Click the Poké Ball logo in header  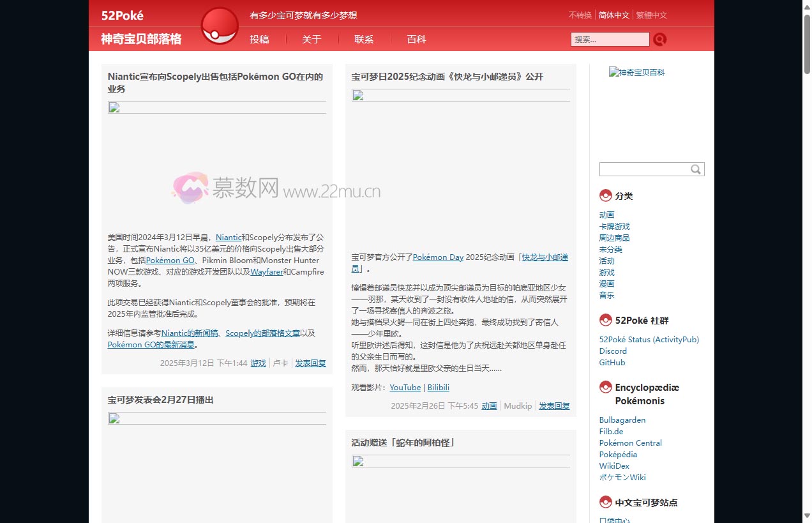point(220,26)
